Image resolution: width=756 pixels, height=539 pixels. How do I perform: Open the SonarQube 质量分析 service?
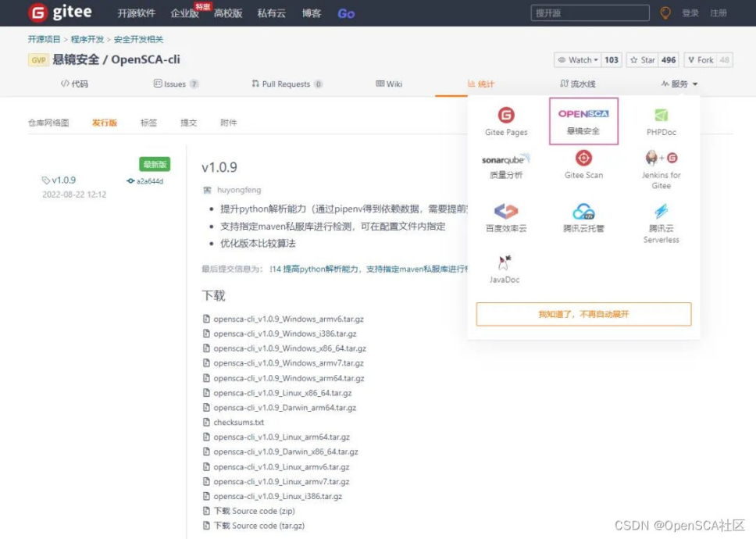point(506,166)
